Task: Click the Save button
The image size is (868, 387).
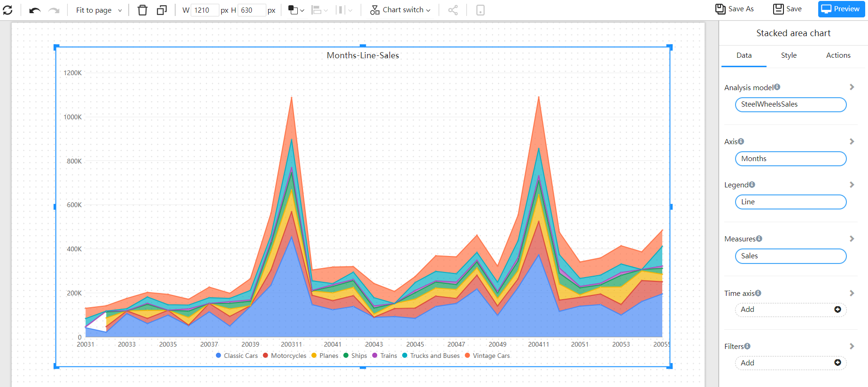Action: (788, 9)
